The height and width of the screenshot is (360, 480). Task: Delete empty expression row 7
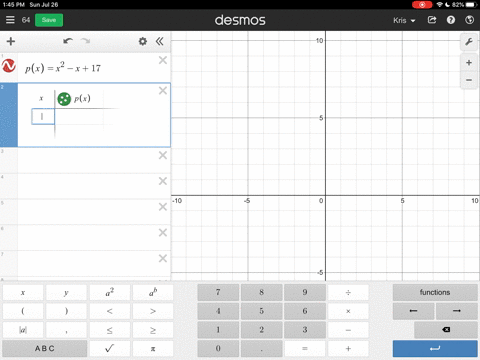[x=163, y=258]
